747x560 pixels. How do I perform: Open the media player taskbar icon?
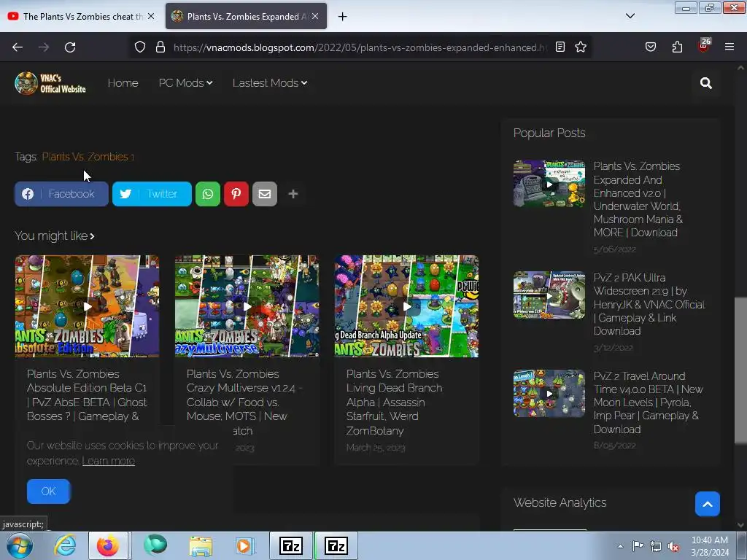(245, 545)
